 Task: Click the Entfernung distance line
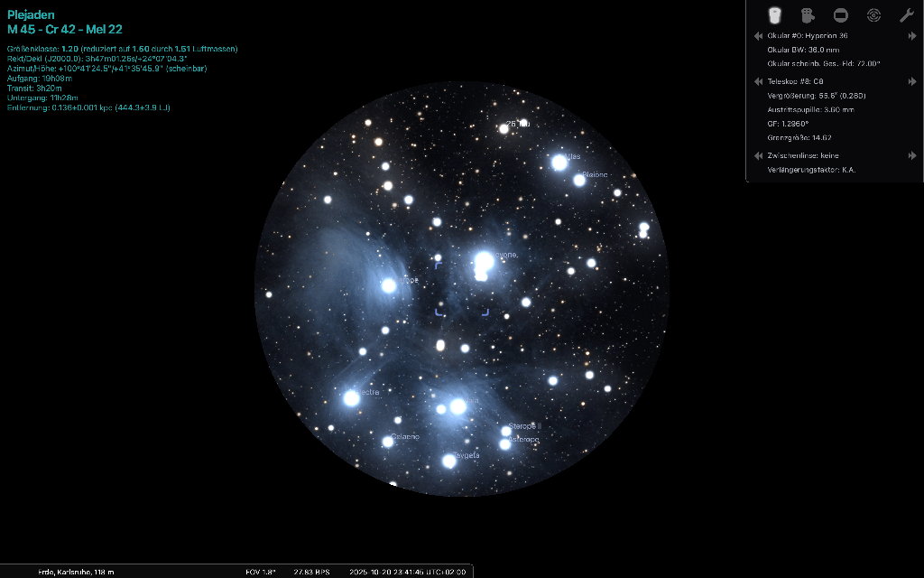[x=88, y=108]
